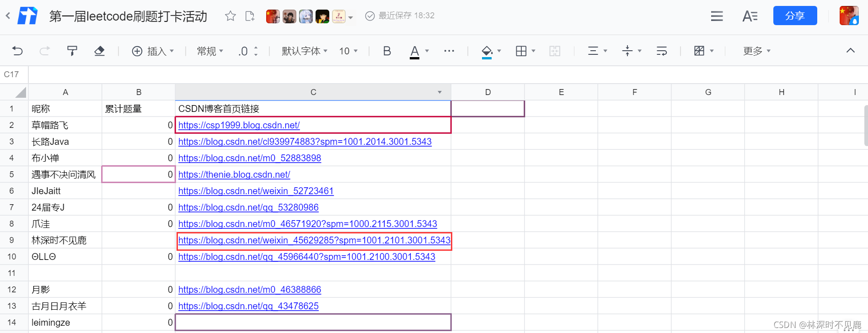Click the select-all corner triangle

tap(20, 93)
